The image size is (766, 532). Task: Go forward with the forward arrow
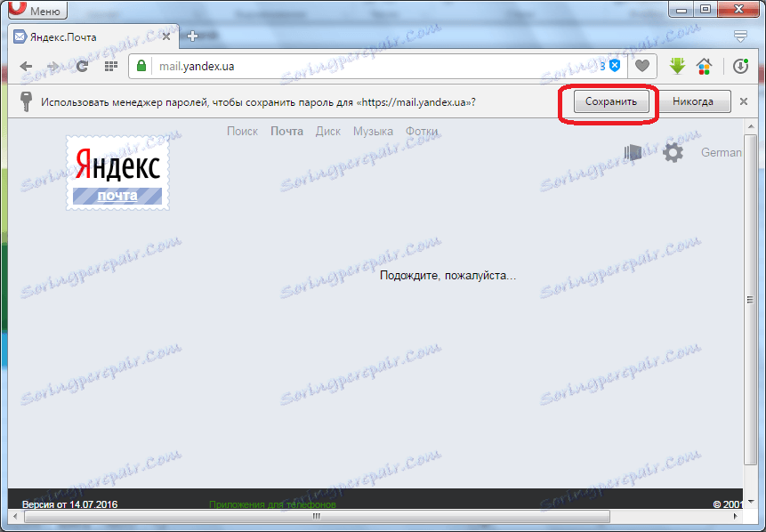[x=52, y=66]
